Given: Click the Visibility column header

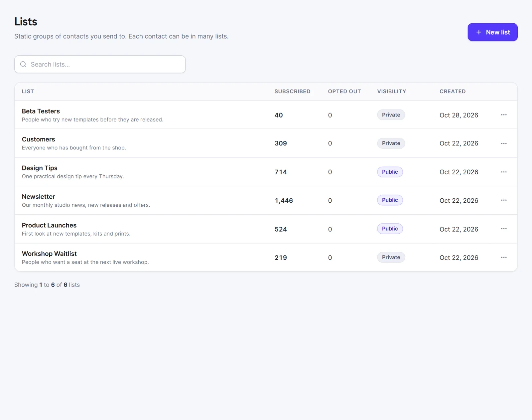Looking at the screenshot, I should tap(391, 92).
